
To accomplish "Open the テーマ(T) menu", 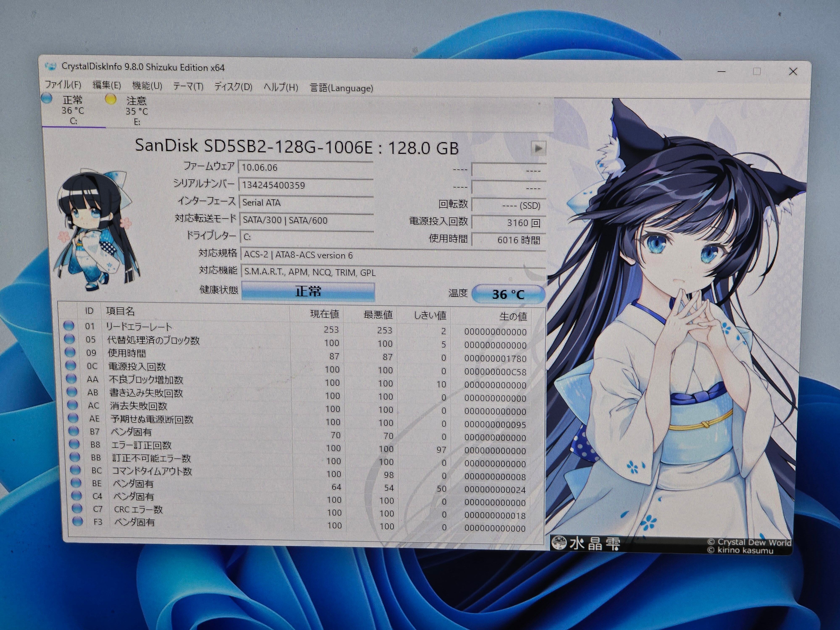I will (x=188, y=87).
